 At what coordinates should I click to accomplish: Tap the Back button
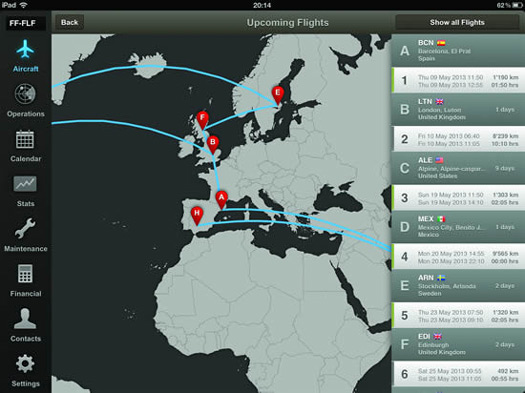pos(69,22)
